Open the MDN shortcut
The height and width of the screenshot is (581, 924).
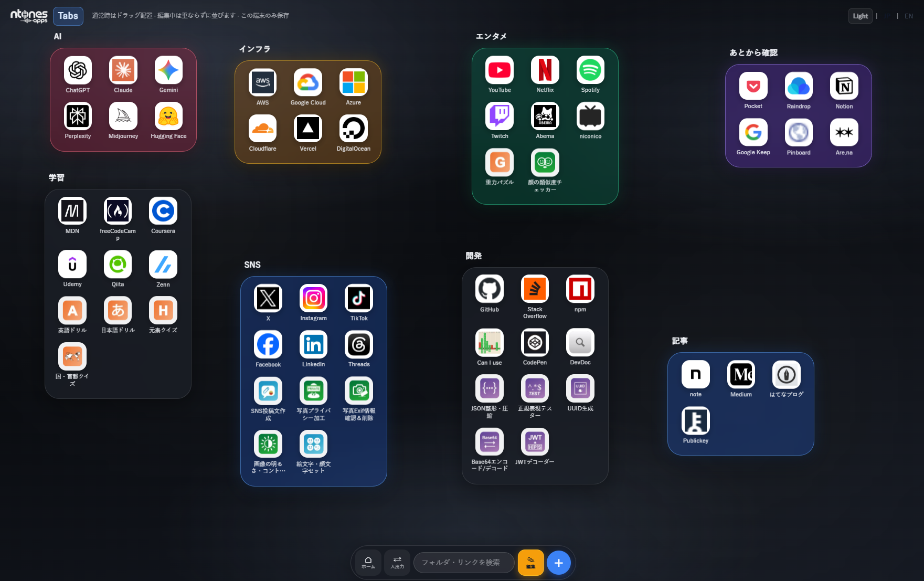[x=72, y=211]
